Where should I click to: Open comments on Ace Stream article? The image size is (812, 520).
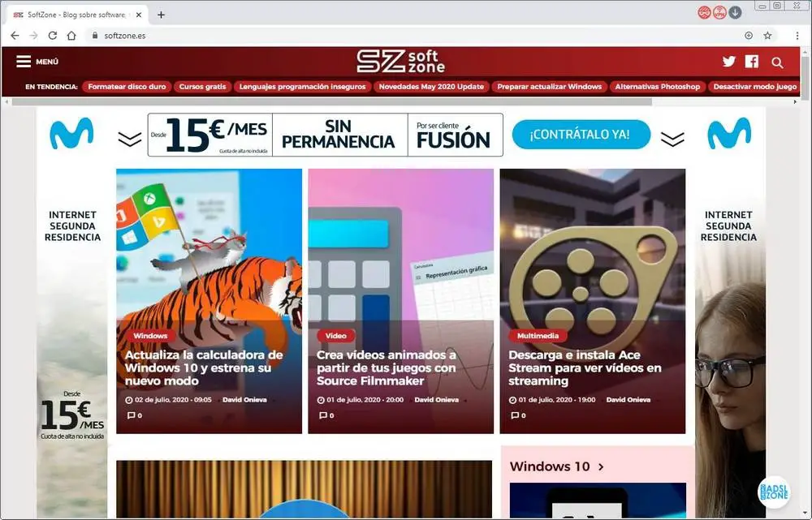coord(518,415)
